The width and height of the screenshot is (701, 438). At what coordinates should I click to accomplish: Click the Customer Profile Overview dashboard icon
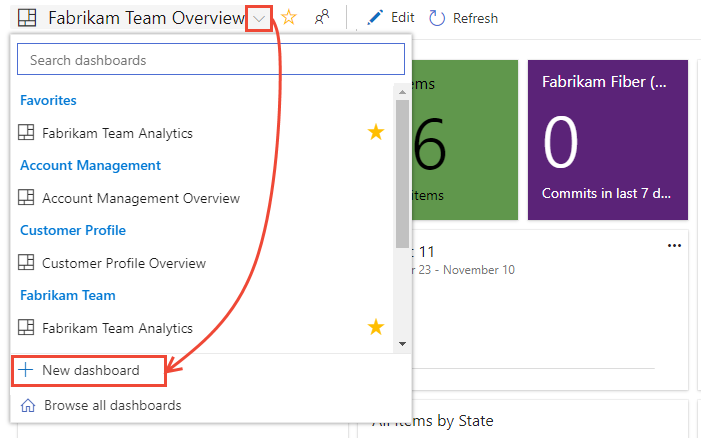(26, 262)
